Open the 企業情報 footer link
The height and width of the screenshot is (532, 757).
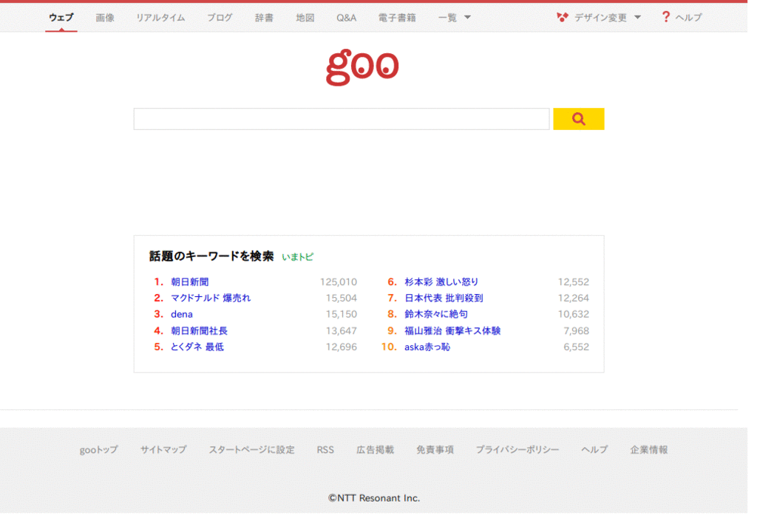click(649, 450)
